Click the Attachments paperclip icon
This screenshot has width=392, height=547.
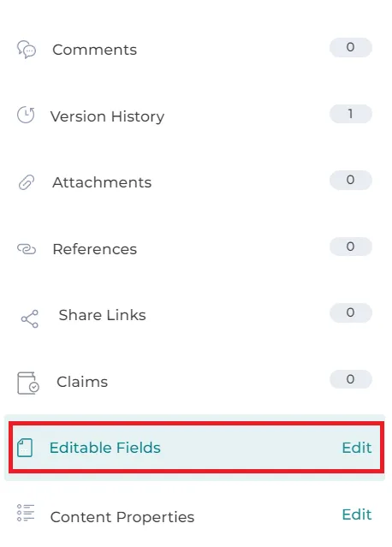27,182
